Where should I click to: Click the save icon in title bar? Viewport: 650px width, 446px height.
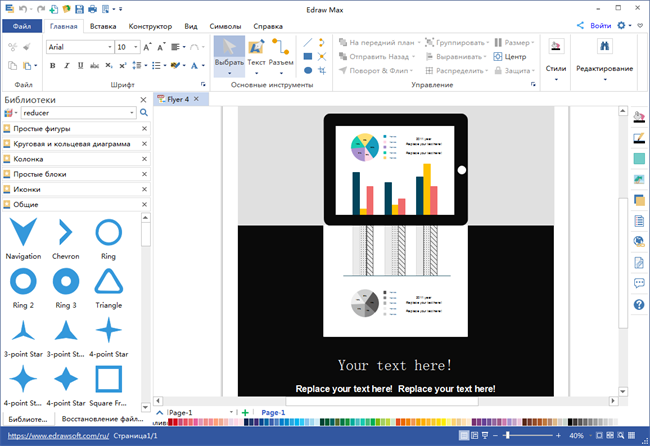tap(79, 9)
